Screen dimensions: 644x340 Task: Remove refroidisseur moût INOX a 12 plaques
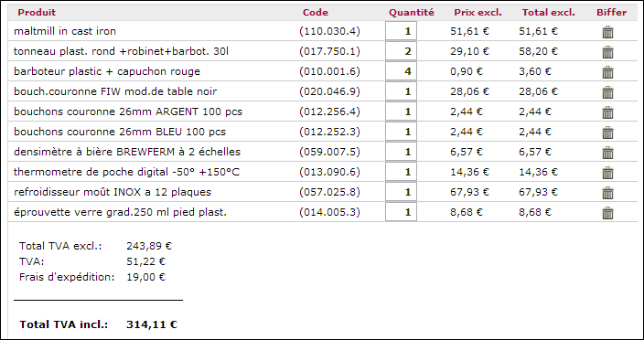click(x=607, y=193)
